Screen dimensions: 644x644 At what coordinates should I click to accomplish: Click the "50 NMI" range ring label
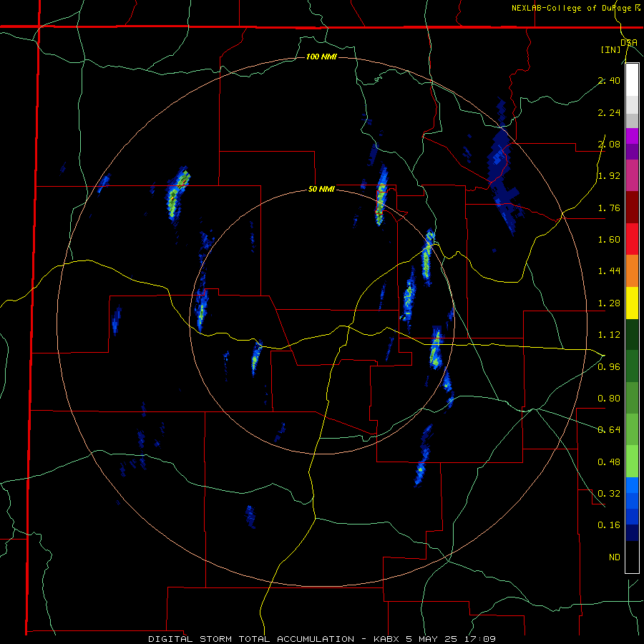click(321, 190)
